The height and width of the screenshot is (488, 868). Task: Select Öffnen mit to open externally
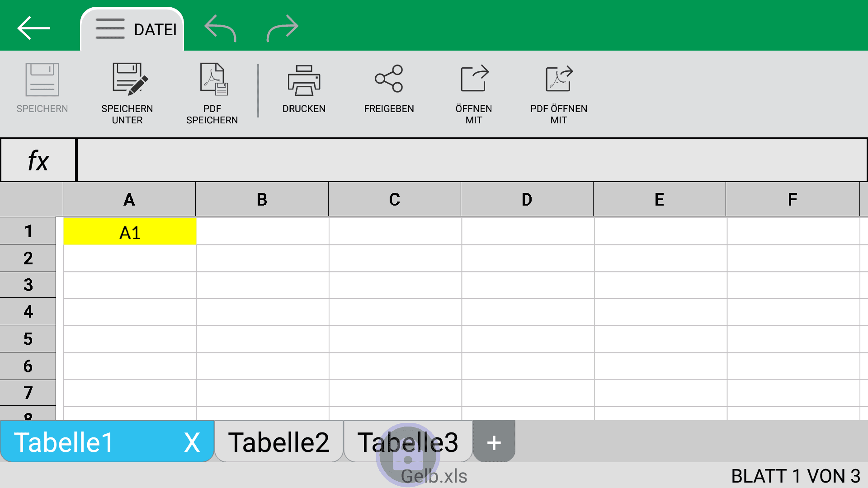click(x=474, y=94)
